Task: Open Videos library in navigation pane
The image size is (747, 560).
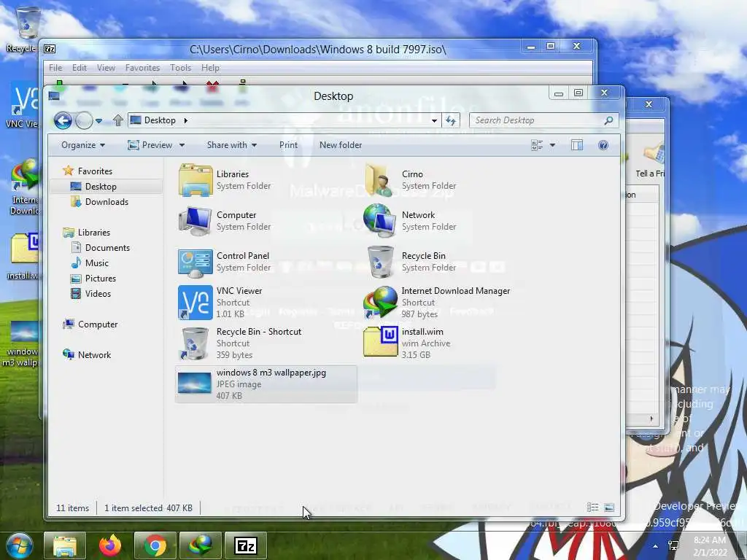Action: 91,294
